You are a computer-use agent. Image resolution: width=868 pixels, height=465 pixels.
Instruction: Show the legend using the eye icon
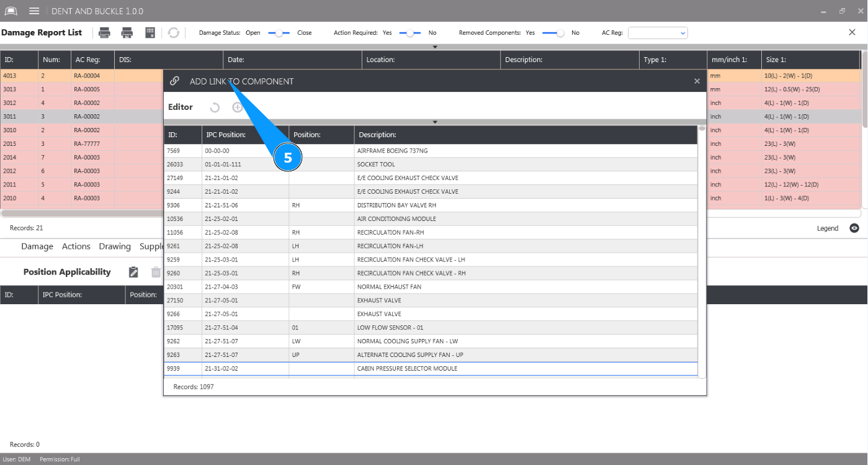coord(854,228)
